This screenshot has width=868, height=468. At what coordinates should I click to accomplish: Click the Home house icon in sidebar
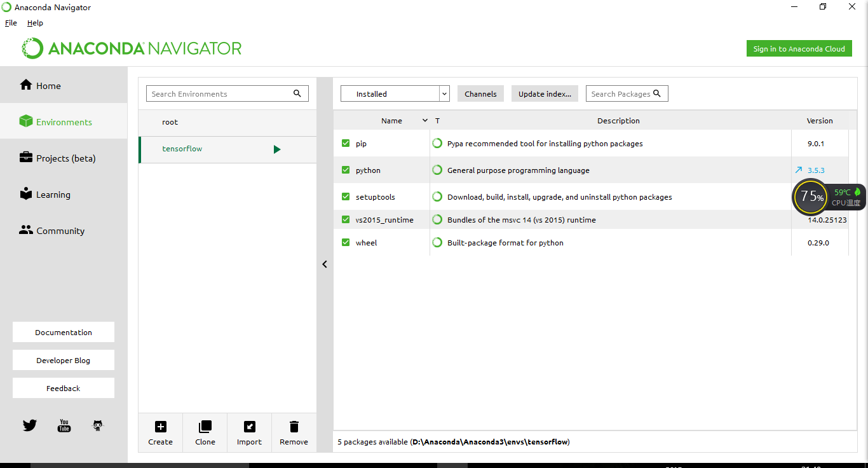point(26,85)
